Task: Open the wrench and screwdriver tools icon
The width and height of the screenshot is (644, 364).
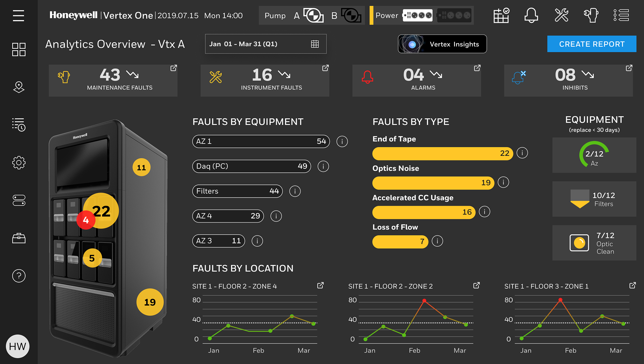Action: [561, 15]
